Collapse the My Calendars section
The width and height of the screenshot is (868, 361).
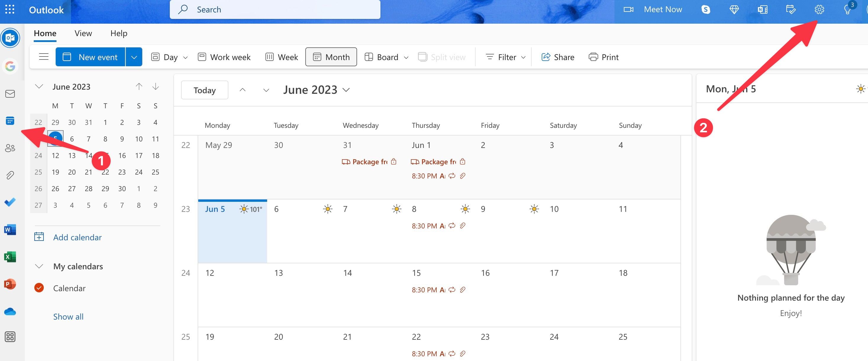coord(38,266)
